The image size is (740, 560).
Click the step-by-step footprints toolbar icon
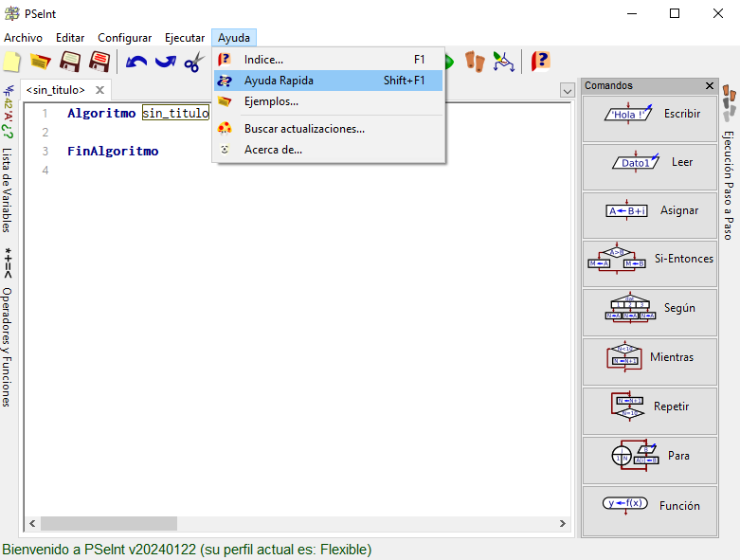[475, 63]
